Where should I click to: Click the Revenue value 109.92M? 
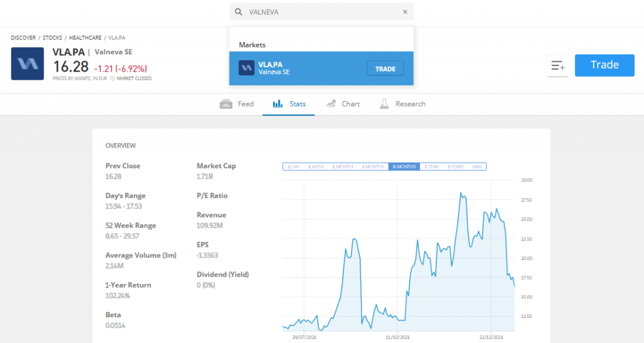click(x=209, y=226)
